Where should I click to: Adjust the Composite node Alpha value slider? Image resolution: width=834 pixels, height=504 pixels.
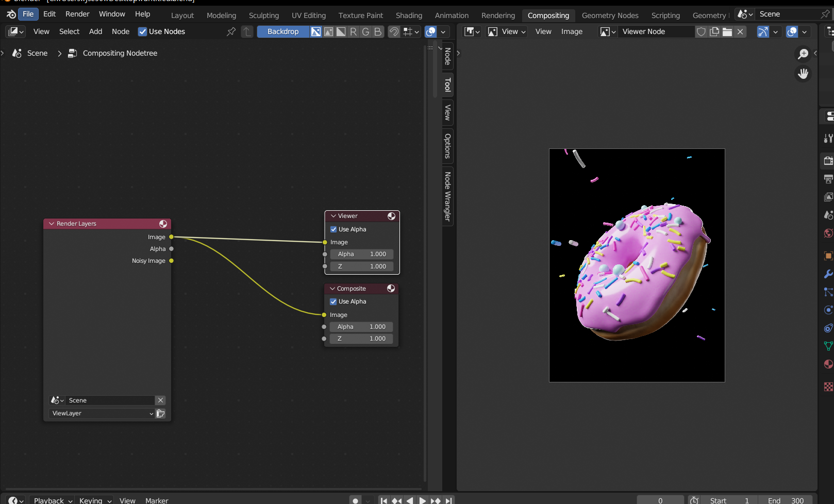(x=361, y=327)
